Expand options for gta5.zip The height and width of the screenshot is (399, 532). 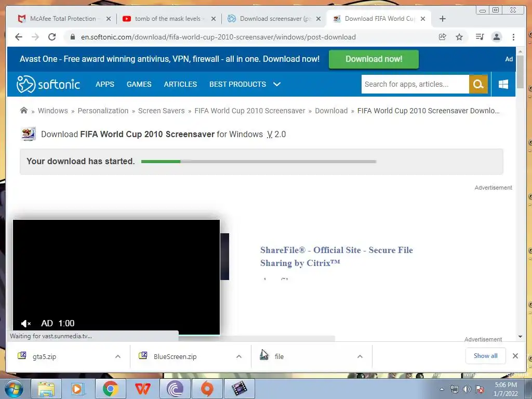[x=118, y=356]
